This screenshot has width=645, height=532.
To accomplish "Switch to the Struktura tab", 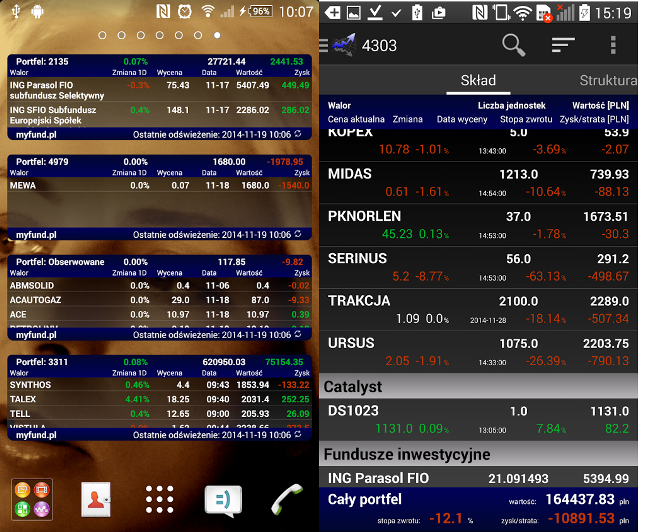I will (x=608, y=80).
